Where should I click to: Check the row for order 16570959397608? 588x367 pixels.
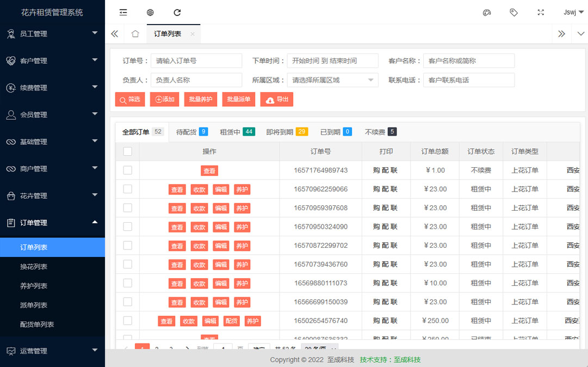click(127, 207)
